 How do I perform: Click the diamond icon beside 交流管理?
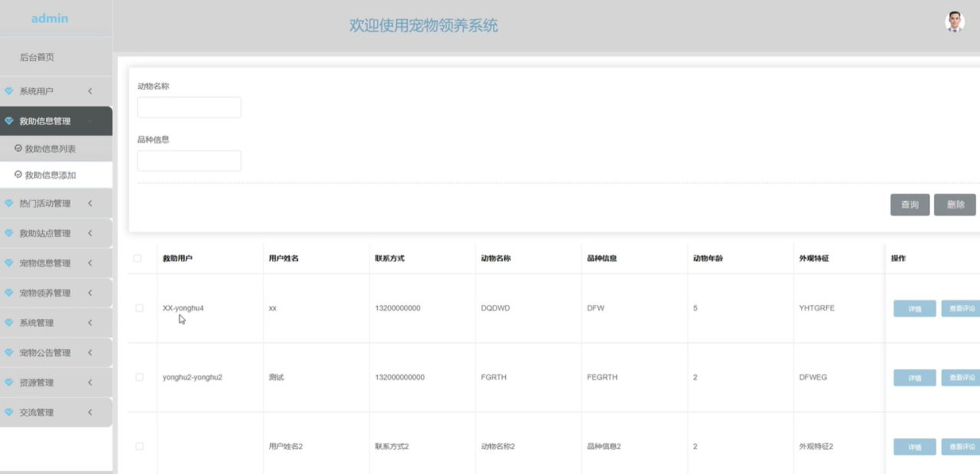[9, 413]
